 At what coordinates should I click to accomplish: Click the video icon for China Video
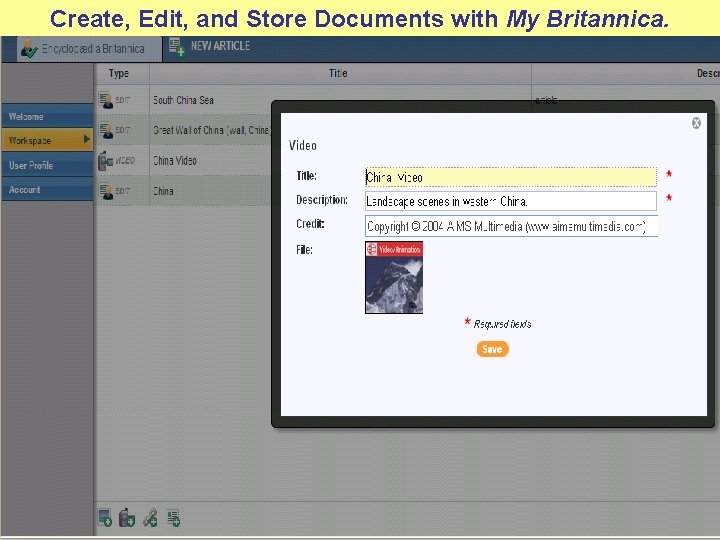[x=106, y=161]
